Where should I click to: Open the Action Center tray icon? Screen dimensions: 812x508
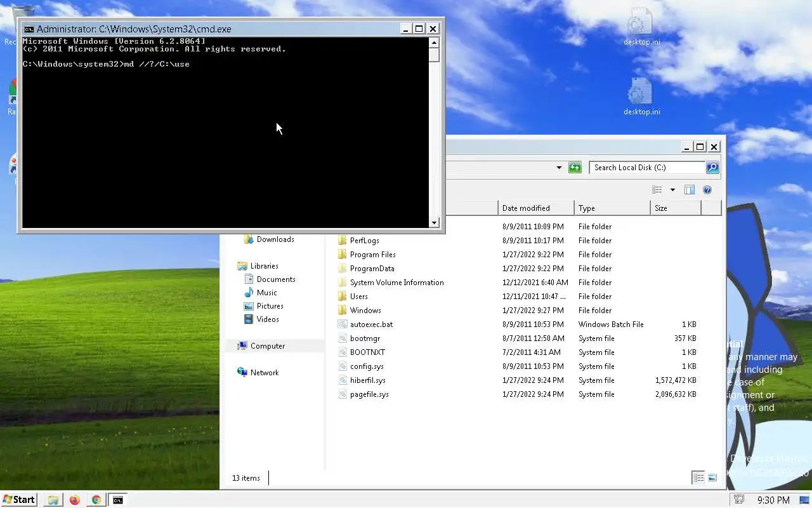point(738,500)
